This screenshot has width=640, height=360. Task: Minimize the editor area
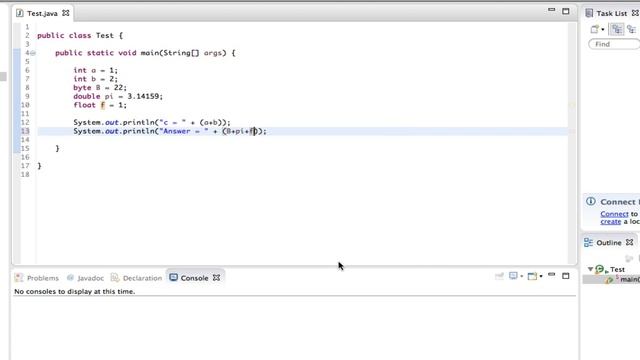click(x=551, y=10)
